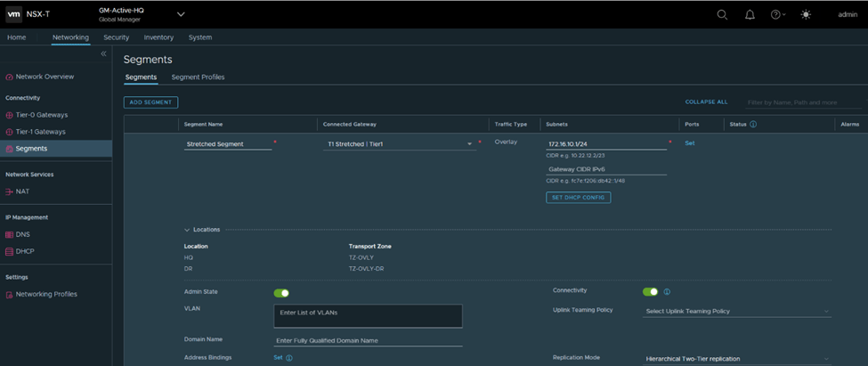The height and width of the screenshot is (366, 868).
Task: Click the ADD SEGMENT button
Action: point(150,102)
